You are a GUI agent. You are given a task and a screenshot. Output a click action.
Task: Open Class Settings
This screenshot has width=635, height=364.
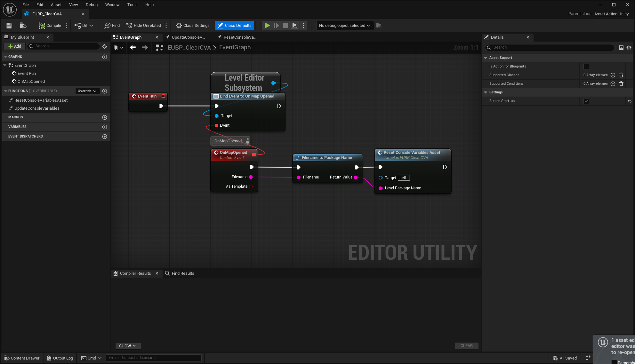193,26
